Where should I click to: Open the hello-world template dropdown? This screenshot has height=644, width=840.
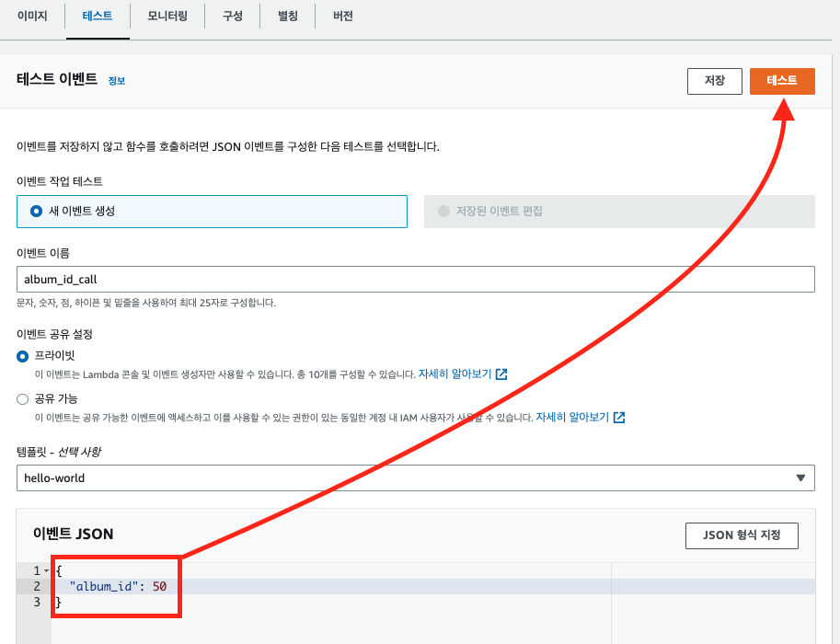(416, 477)
